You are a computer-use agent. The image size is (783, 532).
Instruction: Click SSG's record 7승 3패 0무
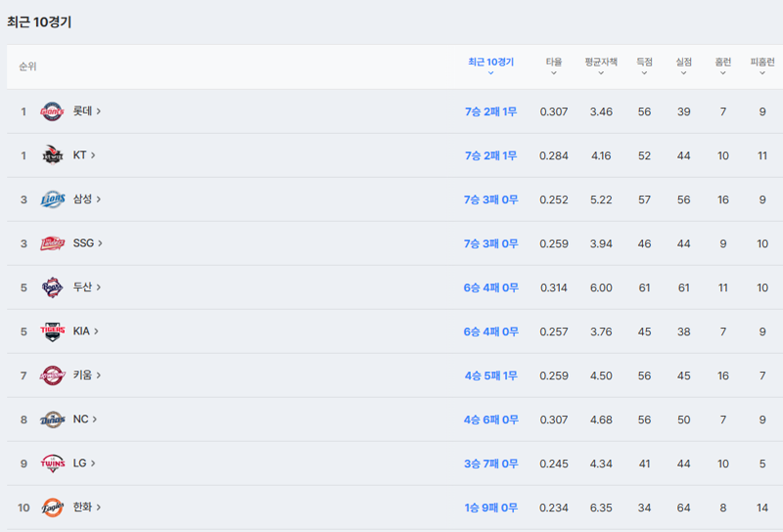pos(491,244)
